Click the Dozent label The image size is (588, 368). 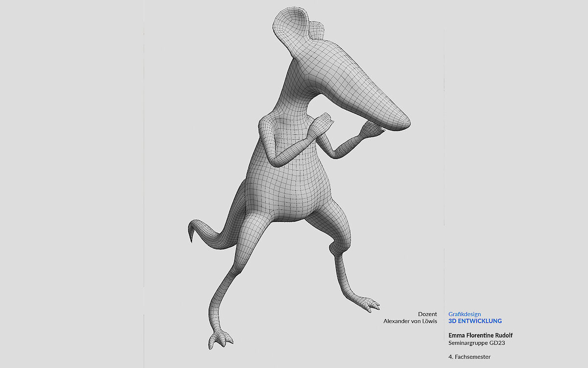pos(427,314)
